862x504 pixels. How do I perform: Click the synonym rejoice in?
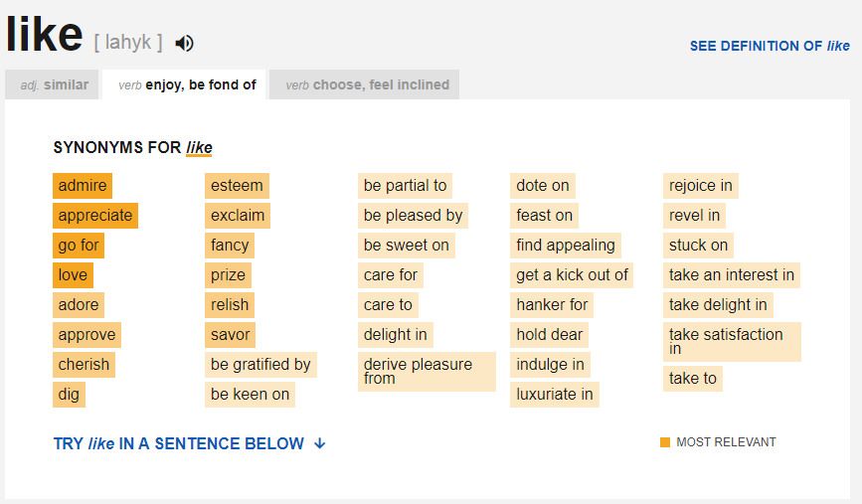700,186
